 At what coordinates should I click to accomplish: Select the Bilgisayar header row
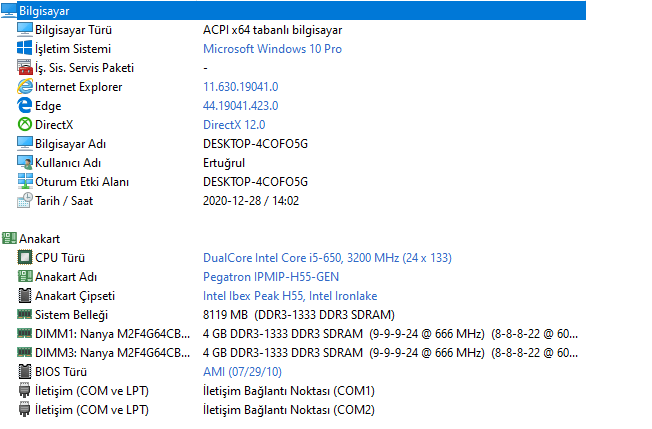293,11
